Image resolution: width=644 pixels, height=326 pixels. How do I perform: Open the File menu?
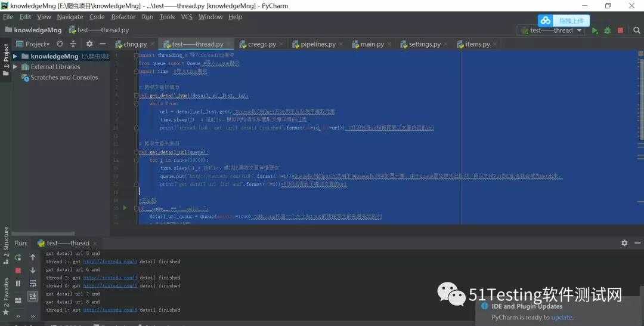point(8,17)
